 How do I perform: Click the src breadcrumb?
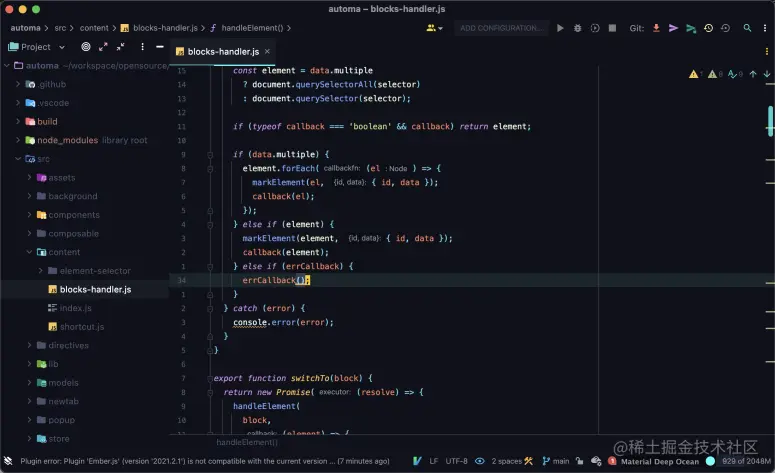tap(60, 28)
